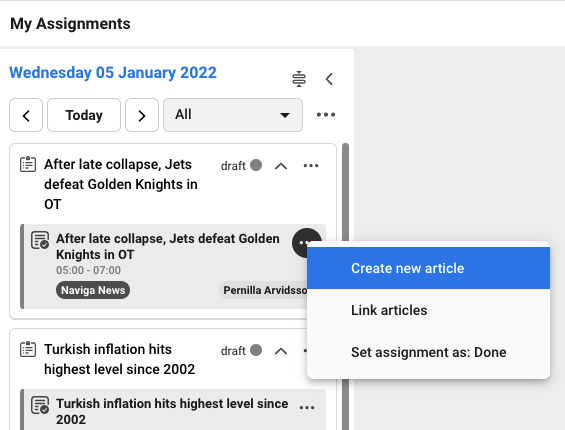565x430 pixels.
Task: Collapse the My Assignments side panel
Action: point(329,79)
